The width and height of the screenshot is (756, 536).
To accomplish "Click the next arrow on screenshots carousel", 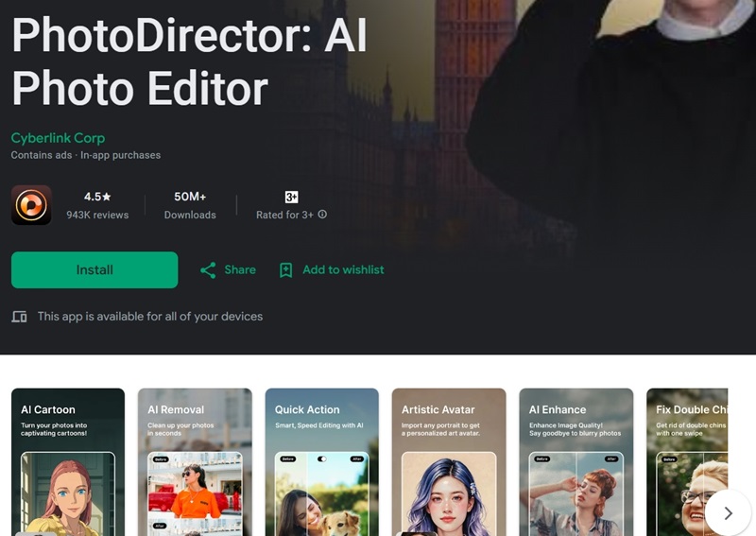I will (x=728, y=513).
